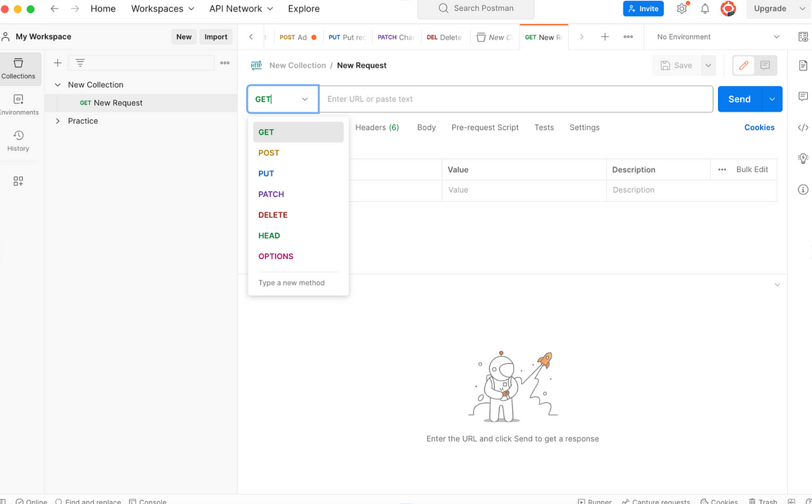Go back using the left arrow
Viewport: 812px width, 504px height.
(55, 9)
